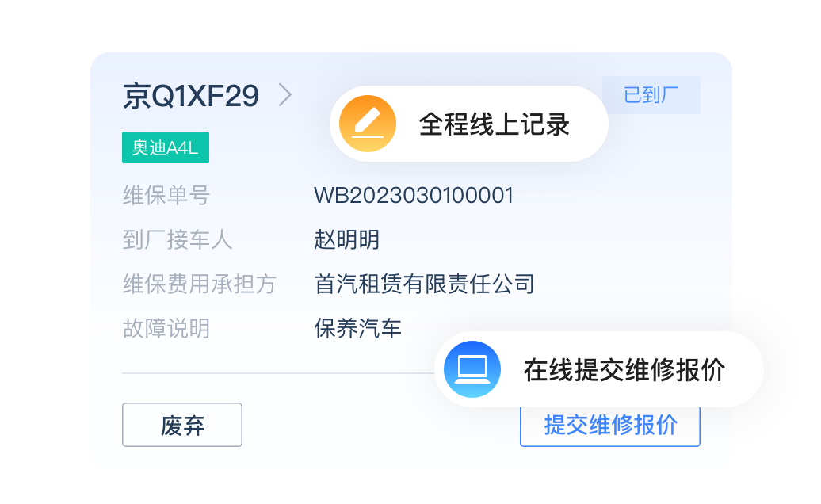The height and width of the screenshot is (504, 821).
Task: Click the green 奥迪A4L tag
Action: pyautogui.click(x=166, y=147)
